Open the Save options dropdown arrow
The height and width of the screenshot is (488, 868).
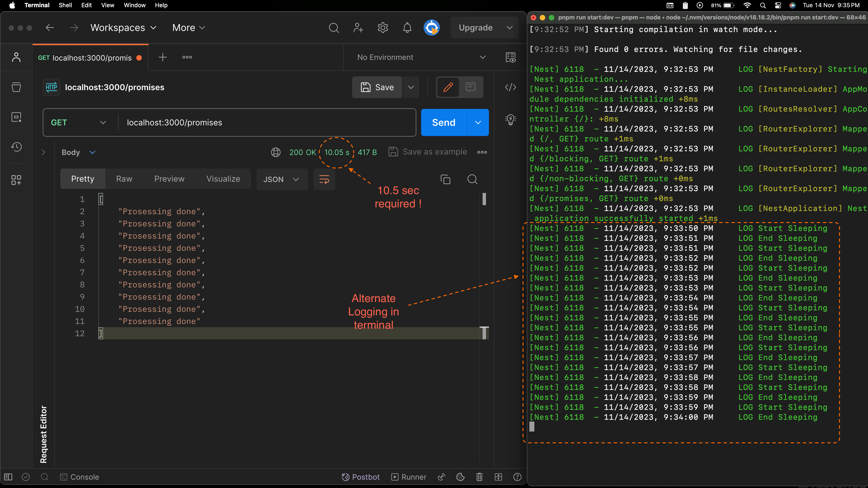(411, 87)
